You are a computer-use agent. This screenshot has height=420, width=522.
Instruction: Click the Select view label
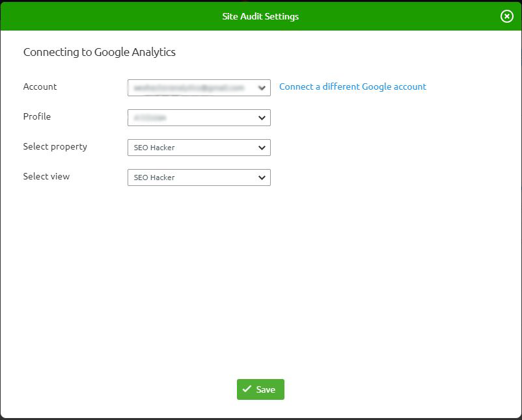click(46, 176)
